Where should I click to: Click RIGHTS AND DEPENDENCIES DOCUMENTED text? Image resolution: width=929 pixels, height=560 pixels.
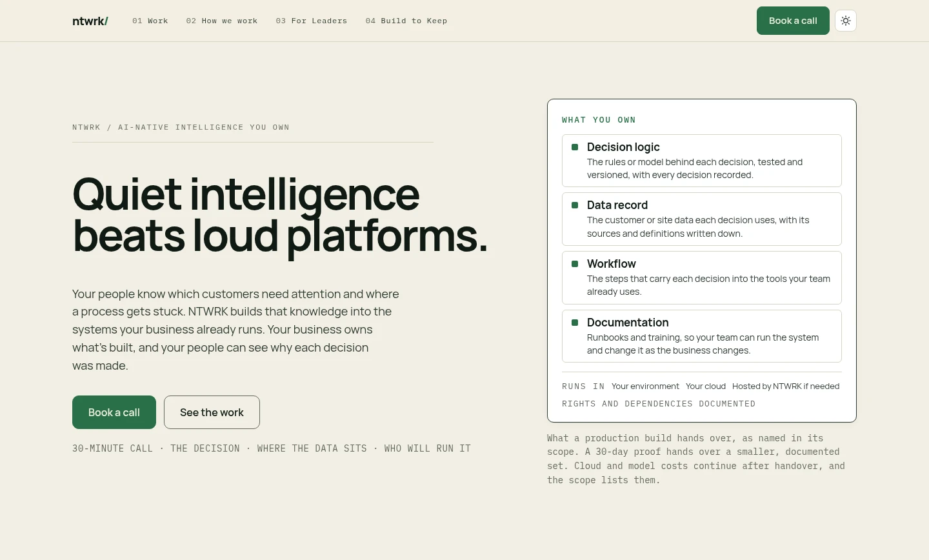[659, 404]
